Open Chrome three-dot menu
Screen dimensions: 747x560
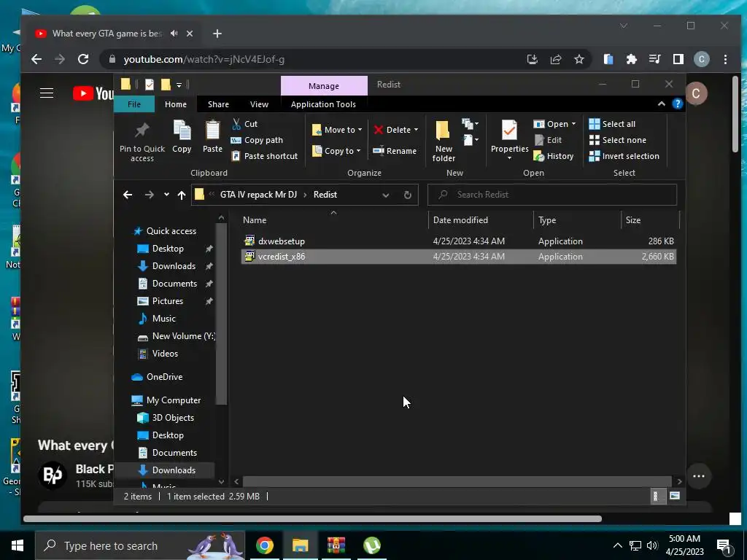tap(725, 59)
